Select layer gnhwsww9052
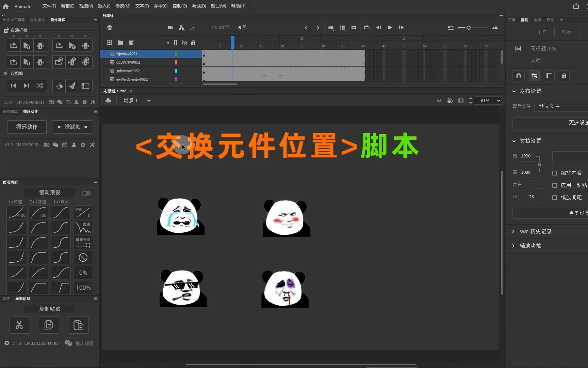This screenshot has width=588, height=368. (128, 71)
